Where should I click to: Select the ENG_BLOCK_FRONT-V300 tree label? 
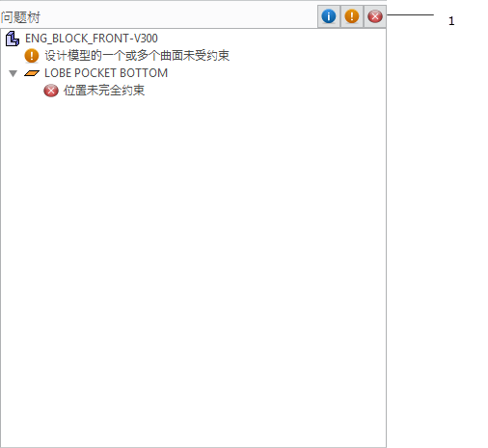92,39
